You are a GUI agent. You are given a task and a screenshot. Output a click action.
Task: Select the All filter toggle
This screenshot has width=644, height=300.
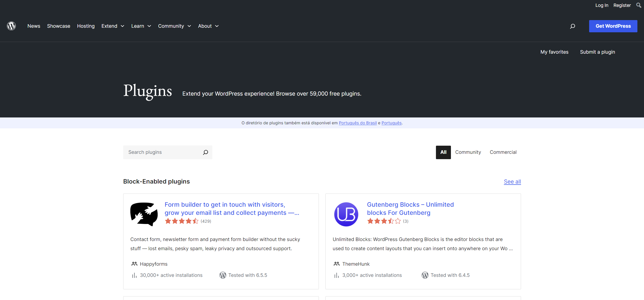[x=443, y=152]
